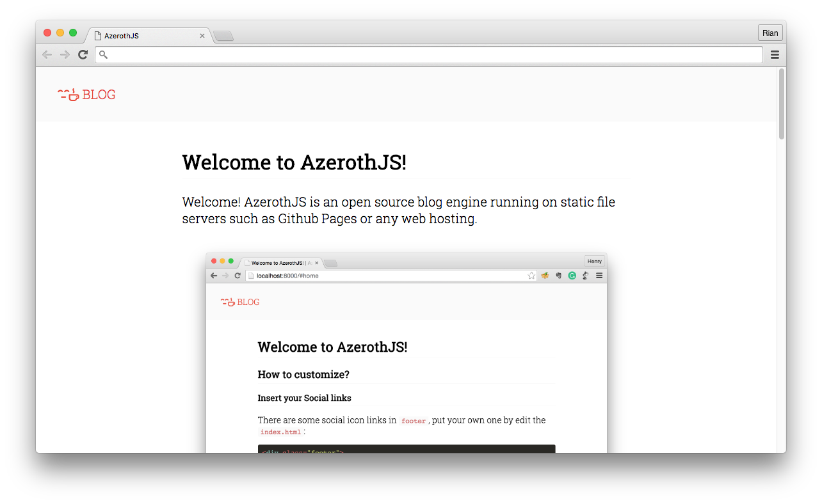Image resolution: width=822 pixels, height=504 pixels.
Task: Click the back navigation arrow
Action: 47,54
